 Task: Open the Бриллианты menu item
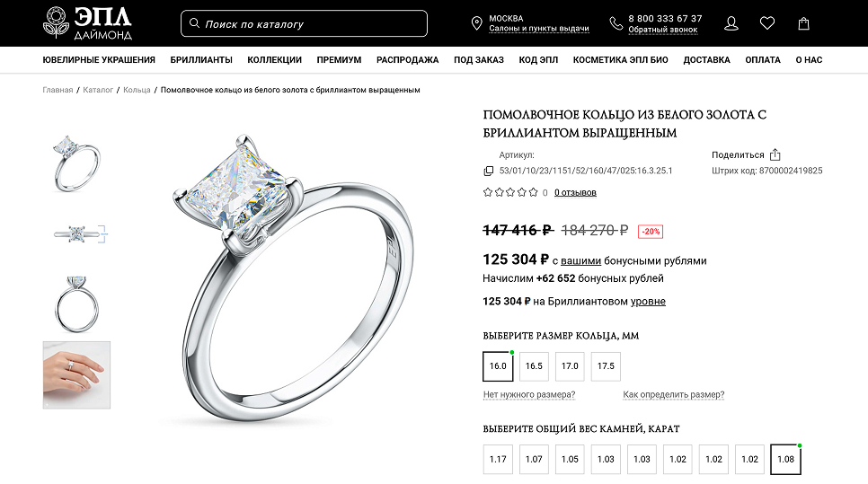pos(201,60)
